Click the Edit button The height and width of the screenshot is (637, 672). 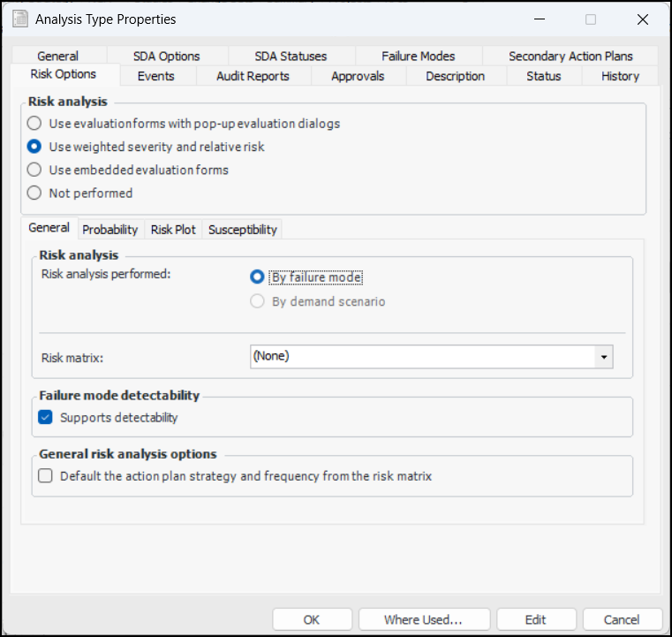point(535,619)
